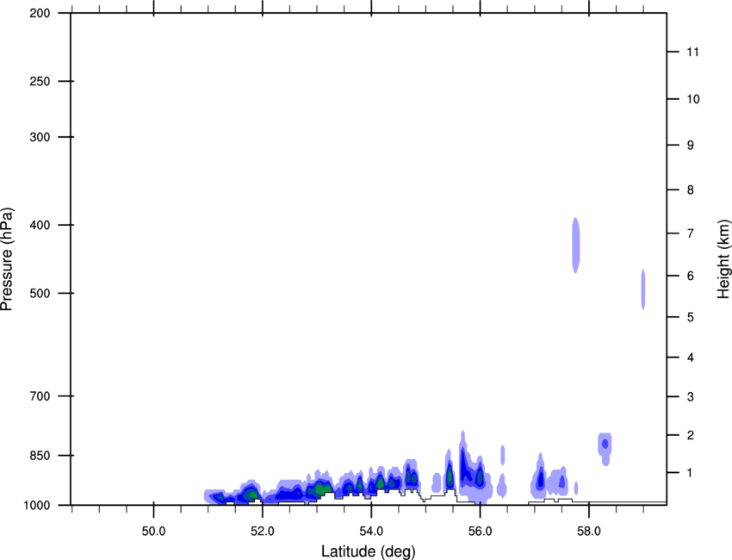Select the 200 pressure tick label
The image size is (732, 560).
point(40,13)
